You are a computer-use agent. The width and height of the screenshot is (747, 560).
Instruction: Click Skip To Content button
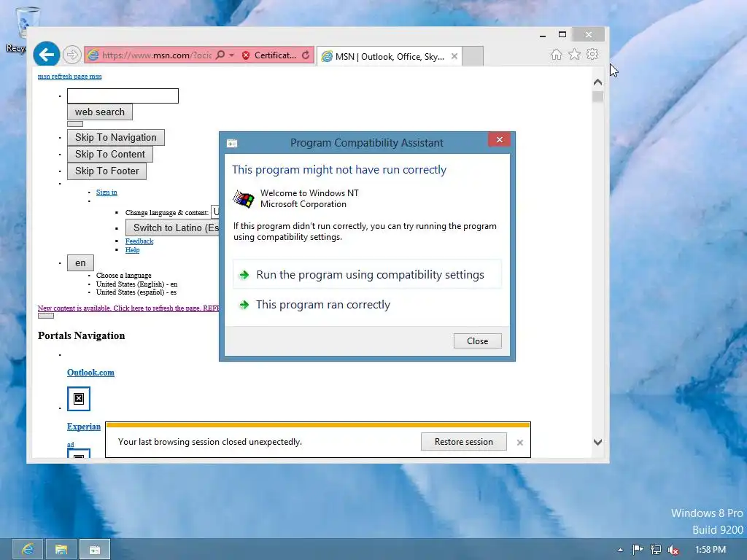point(109,155)
